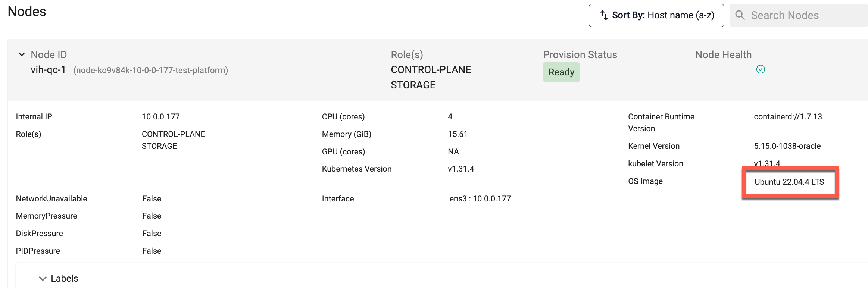Viewport: 868px width, 288px height.
Task: Click the node-ko9v84k full node ID text
Action: 150,70
